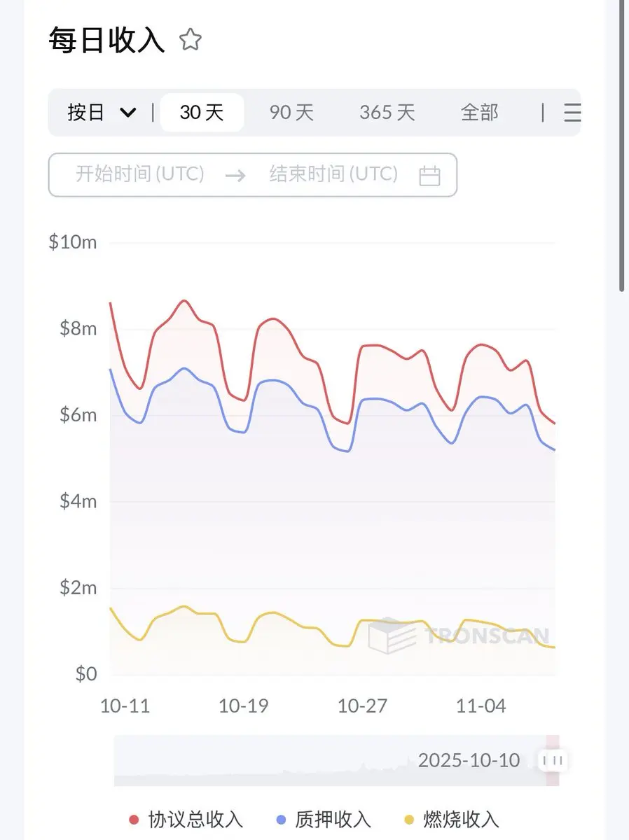The width and height of the screenshot is (629, 840).
Task: Click the $10m y-axis label
Action: [72, 242]
